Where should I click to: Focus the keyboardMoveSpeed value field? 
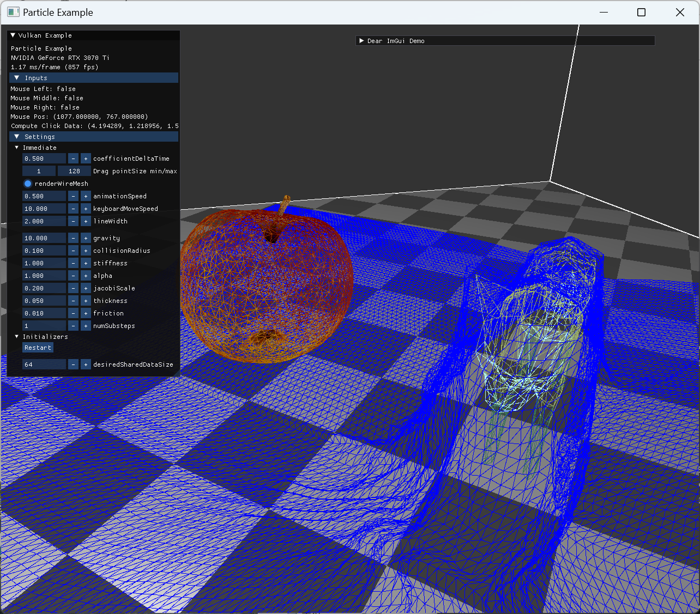click(44, 209)
